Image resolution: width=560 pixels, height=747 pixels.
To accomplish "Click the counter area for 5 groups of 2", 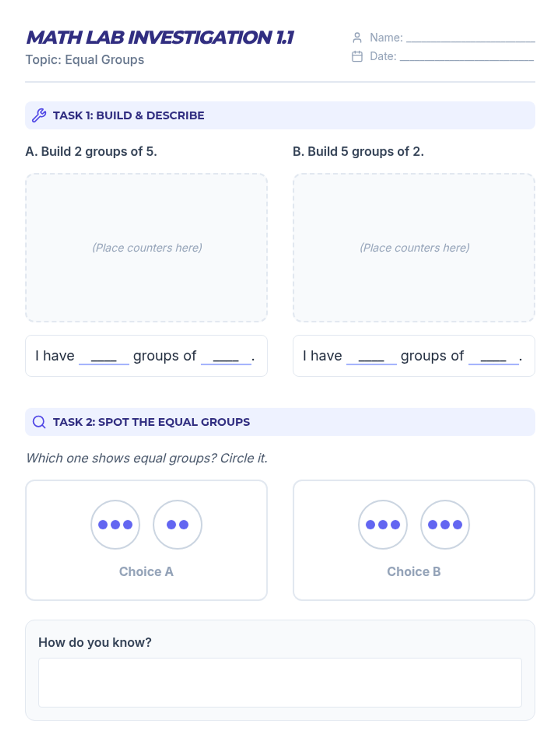I will pyautogui.click(x=414, y=247).
